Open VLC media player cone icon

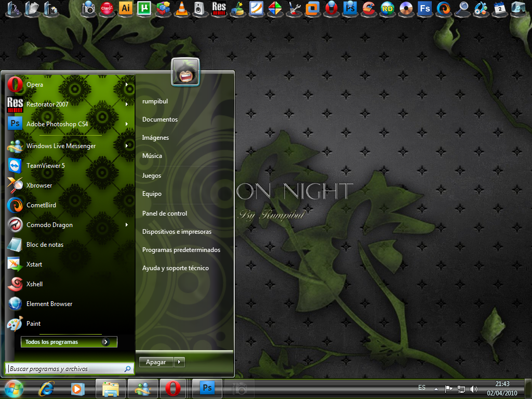coord(181,9)
